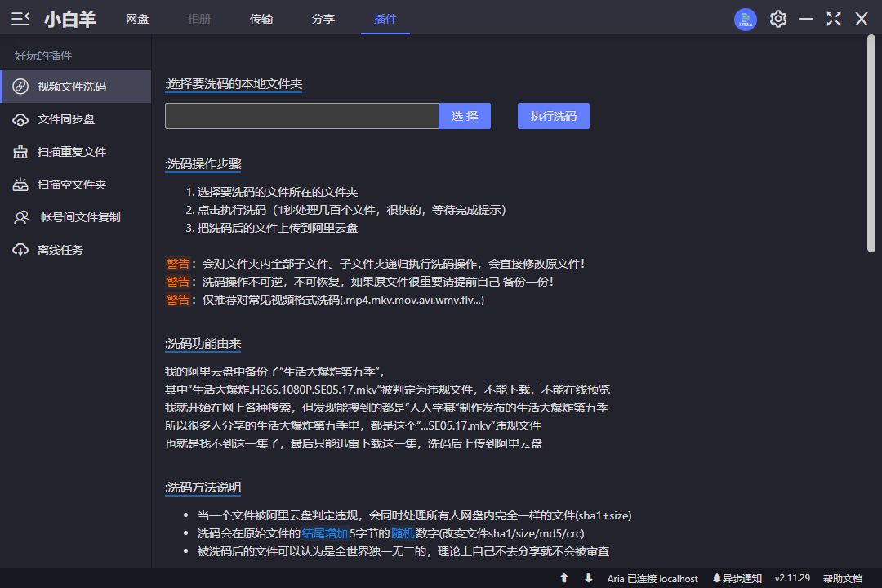Open settings with the gear icon

pos(777,19)
